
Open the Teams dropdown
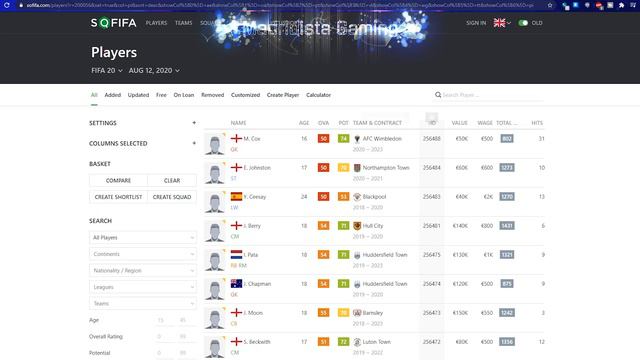click(143, 303)
